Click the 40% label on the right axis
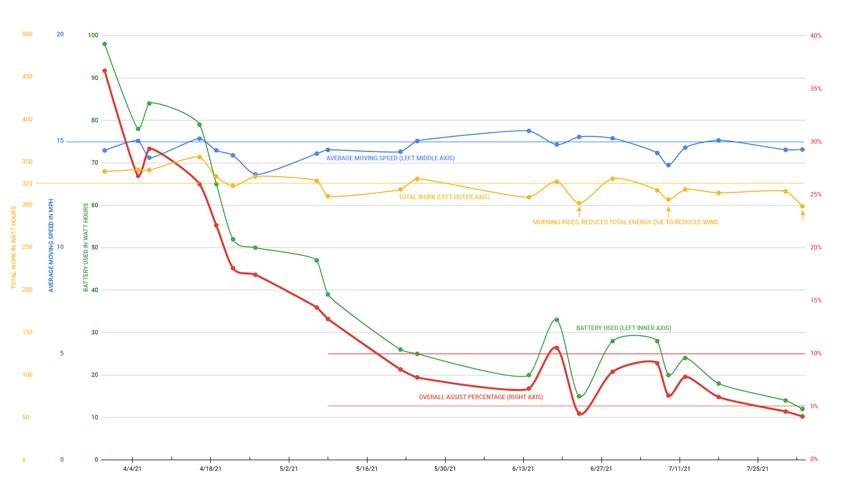857x504 pixels. [816, 36]
